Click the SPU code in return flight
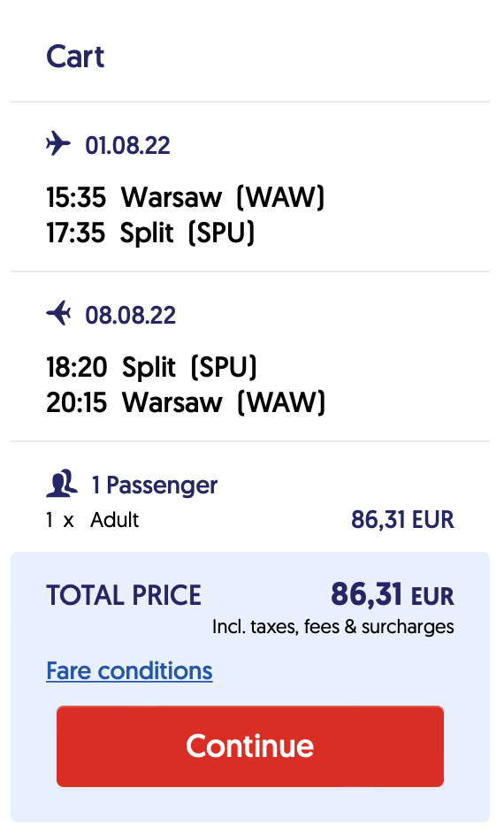 tap(224, 367)
